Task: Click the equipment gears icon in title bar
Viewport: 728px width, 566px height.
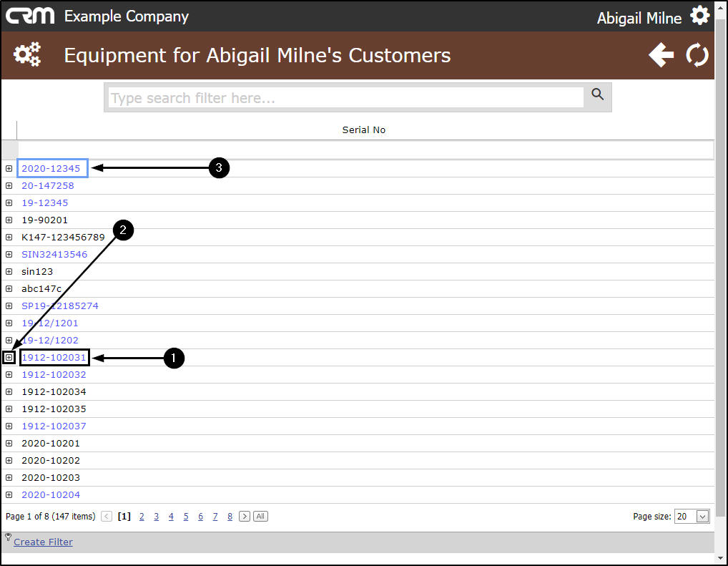Action: coord(27,54)
